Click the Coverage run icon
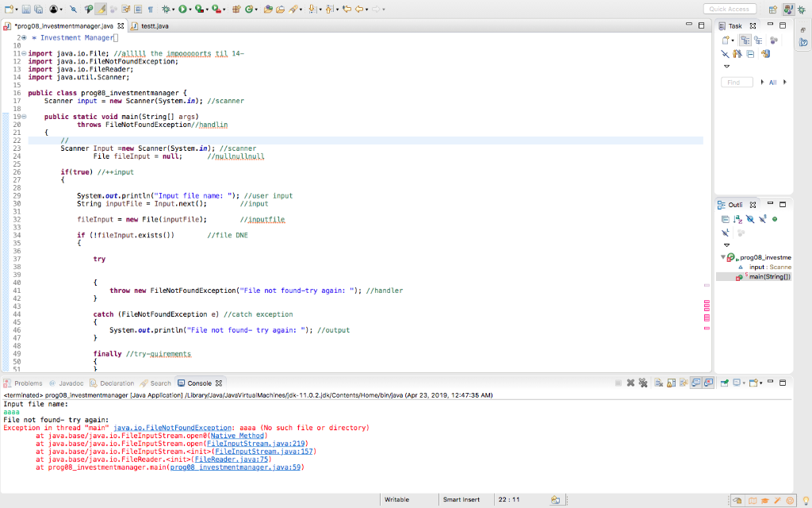Screen dimensions: 812x508 pos(199,10)
